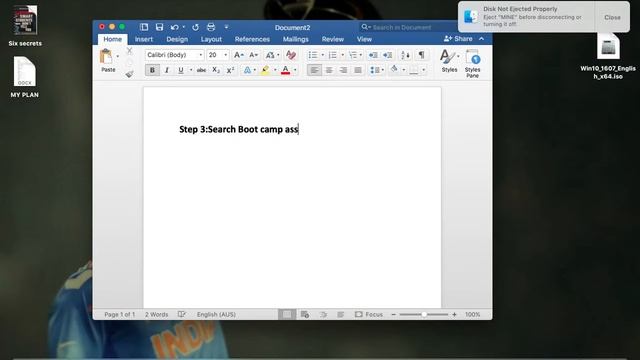
Task: Click the Redo icon in title bar
Action: [196, 27]
